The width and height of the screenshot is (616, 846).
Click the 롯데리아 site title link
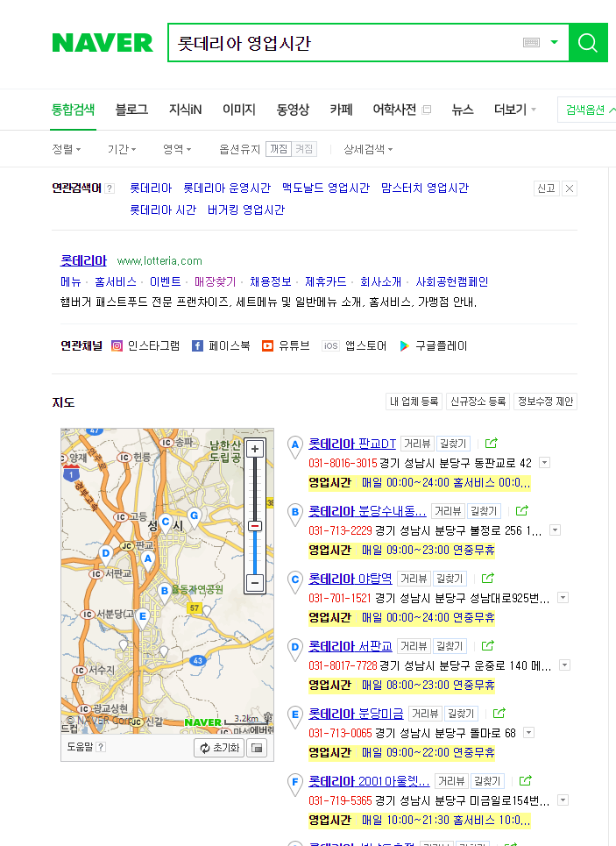(x=83, y=260)
